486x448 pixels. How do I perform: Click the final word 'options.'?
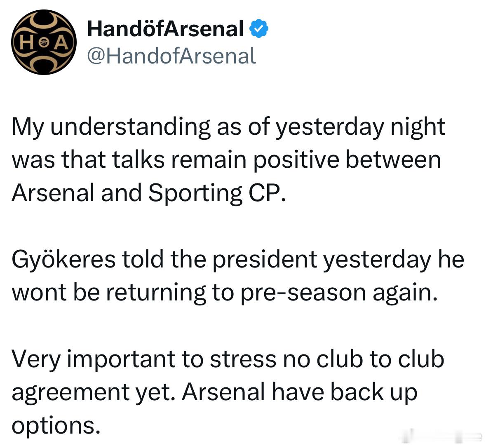coord(56,426)
